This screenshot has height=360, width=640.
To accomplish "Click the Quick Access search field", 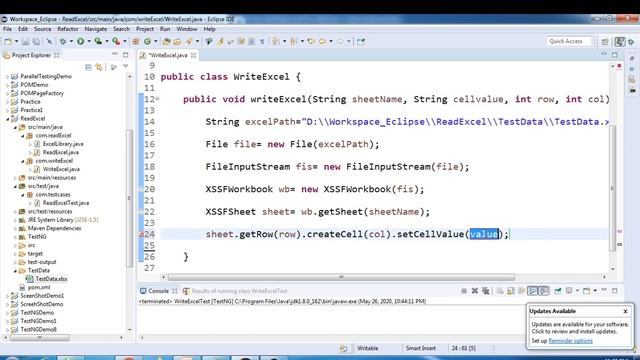I will pos(569,41).
